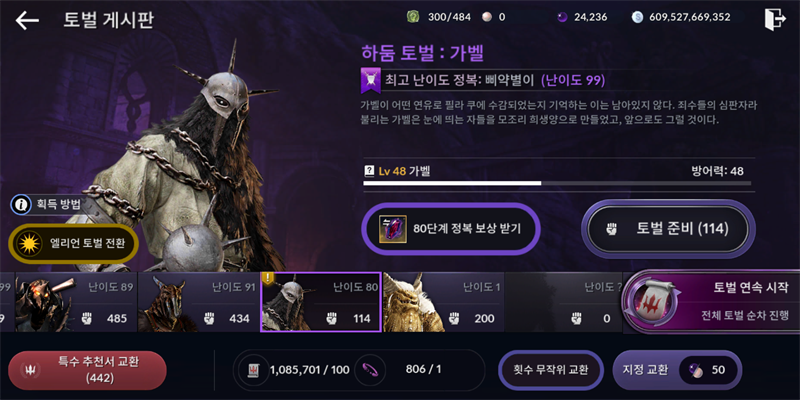Select the 난이도 91 boss card

click(198, 302)
